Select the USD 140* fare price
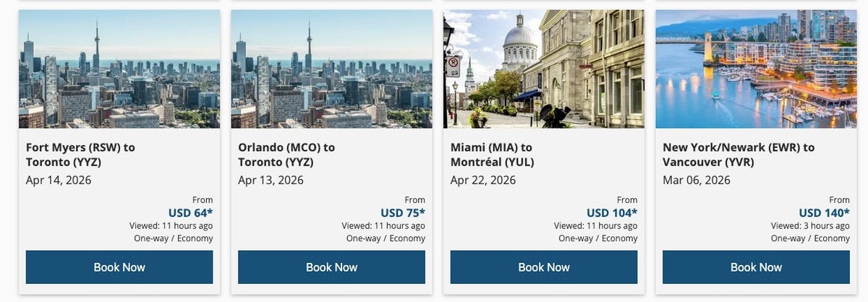 (824, 212)
